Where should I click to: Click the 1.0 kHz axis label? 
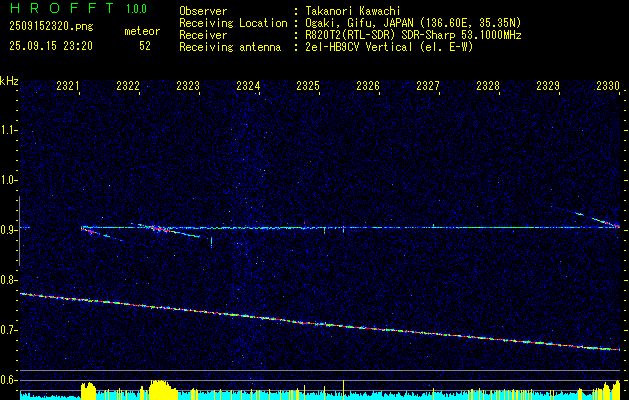pos(9,180)
